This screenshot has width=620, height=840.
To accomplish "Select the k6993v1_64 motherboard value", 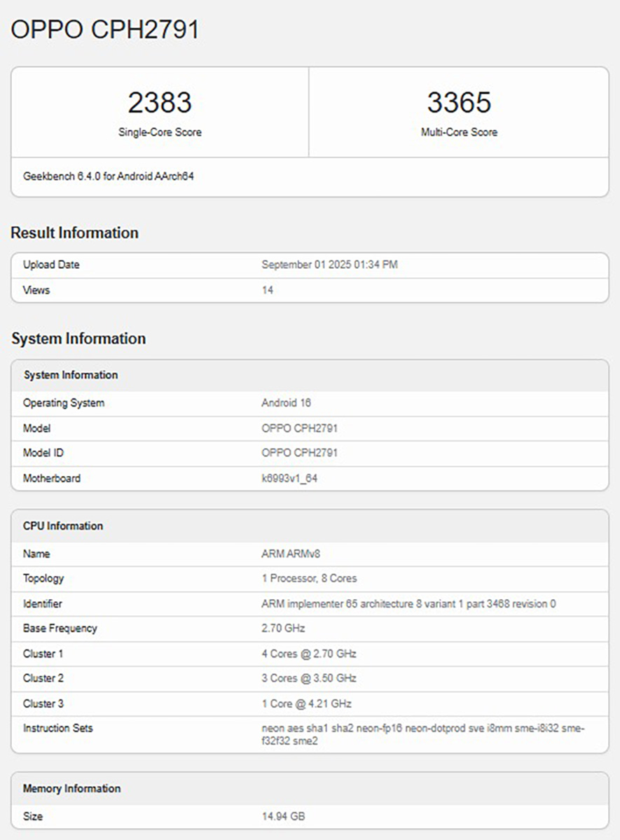I will (290, 478).
